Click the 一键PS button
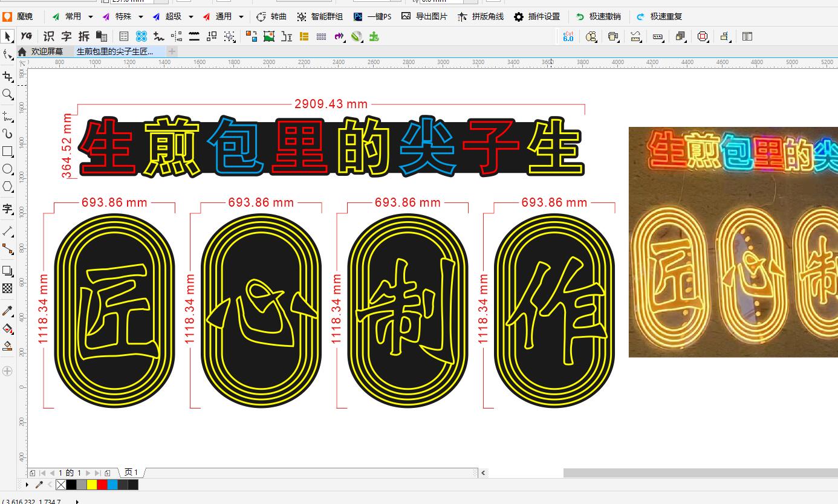The width and height of the screenshot is (838, 504). pyautogui.click(x=372, y=16)
